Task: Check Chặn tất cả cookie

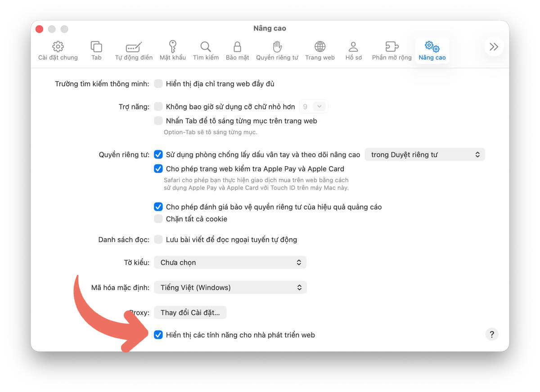Action: [x=158, y=219]
